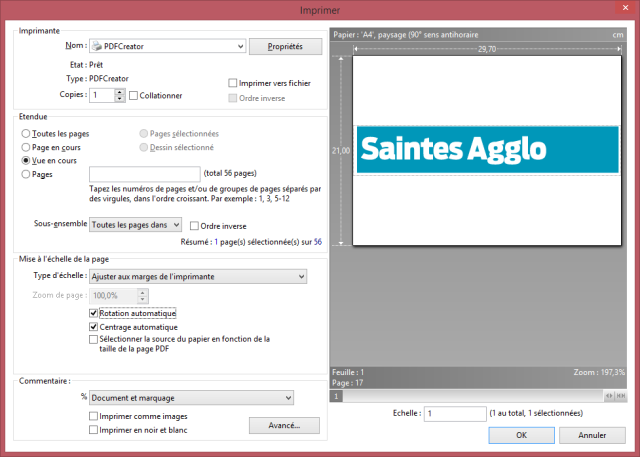Click the preview page slider track
640x457 pixels.
[470, 396]
